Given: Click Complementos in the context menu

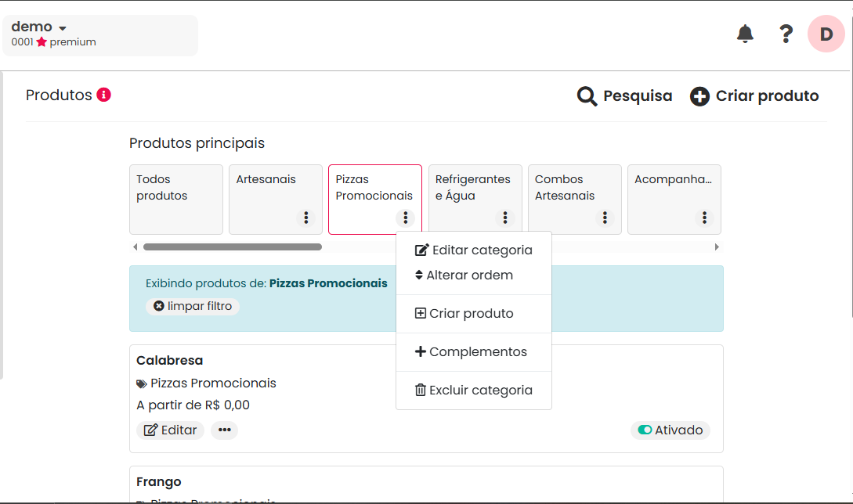Looking at the screenshot, I should 471,351.
